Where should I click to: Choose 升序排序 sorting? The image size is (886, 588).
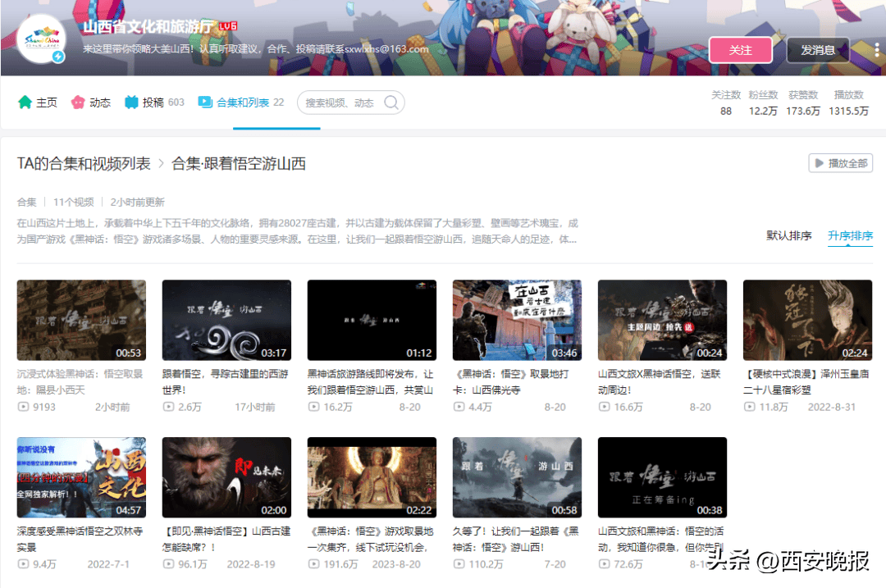pyautogui.click(x=851, y=235)
